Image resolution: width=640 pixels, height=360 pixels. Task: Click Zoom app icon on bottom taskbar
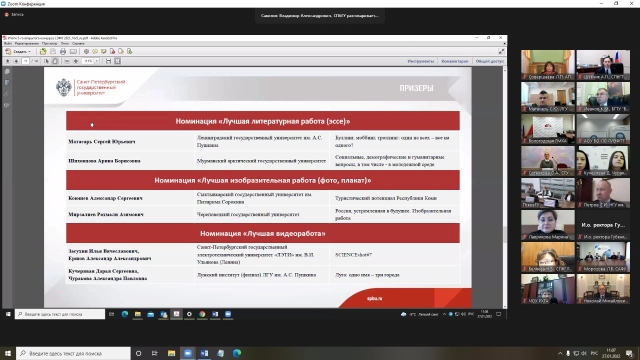[x=188, y=353]
